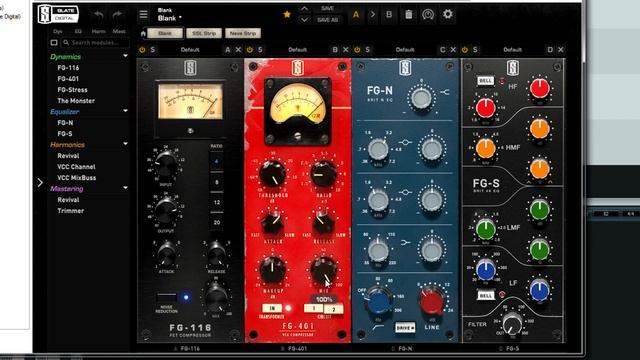Remove module in slot B with X
Viewport: 640px width, 360px height.
[346, 50]
